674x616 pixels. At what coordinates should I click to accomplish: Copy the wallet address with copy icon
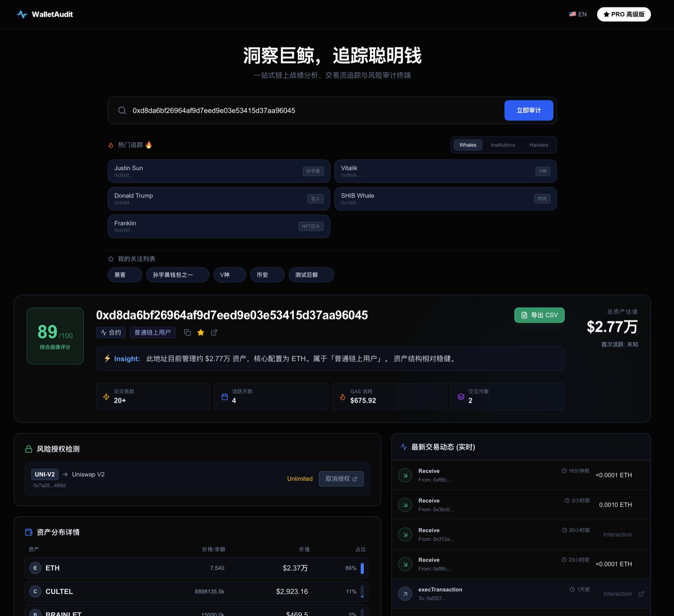tap(187, 332)
